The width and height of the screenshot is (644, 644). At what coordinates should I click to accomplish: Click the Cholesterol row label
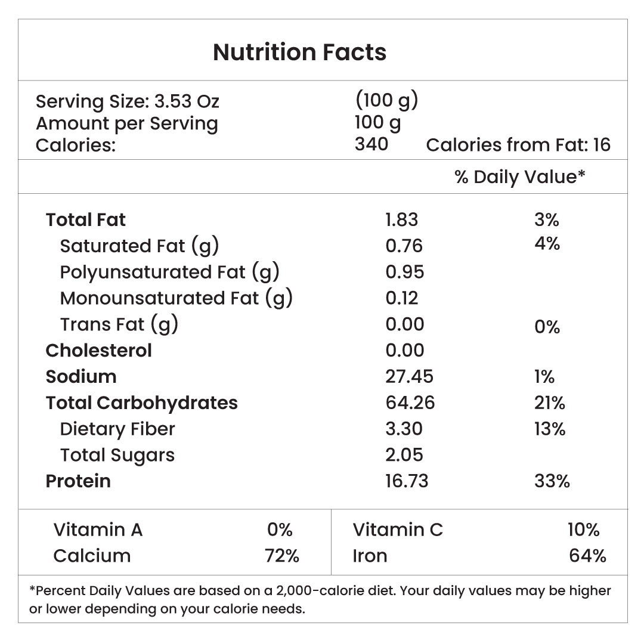[x=99, y=351]
